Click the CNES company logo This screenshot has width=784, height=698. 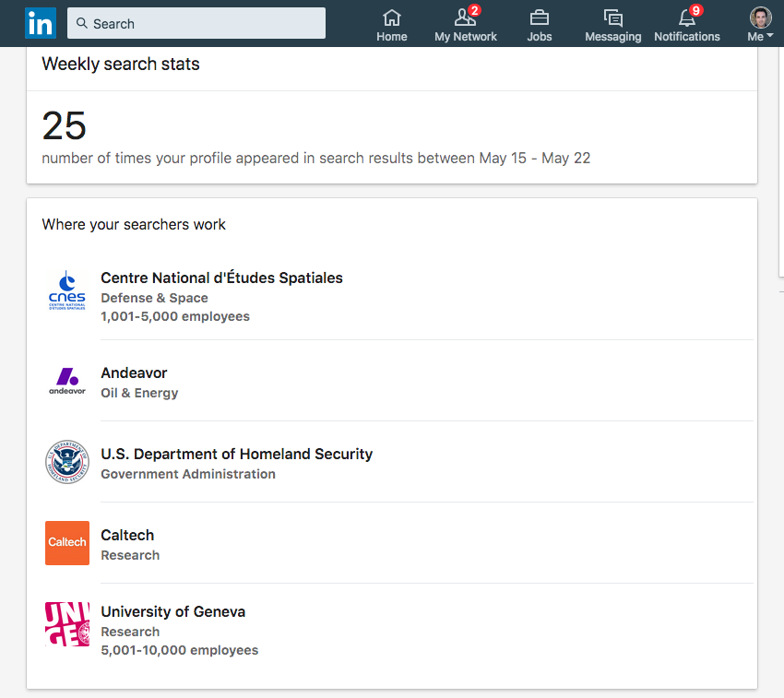pyautogui.click(x=67, y=290)
